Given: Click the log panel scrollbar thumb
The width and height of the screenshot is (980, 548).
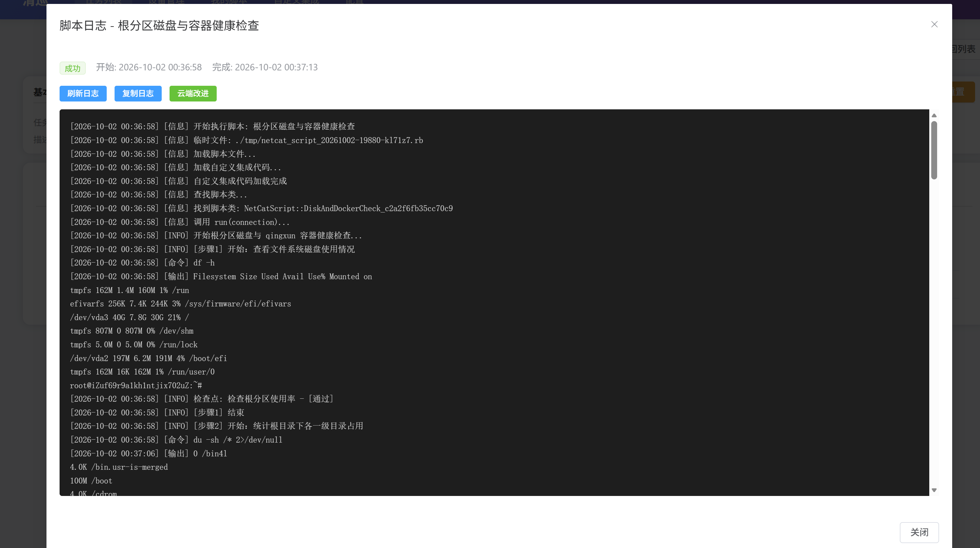Looking at the screenshot, I should tap(934, 150).
